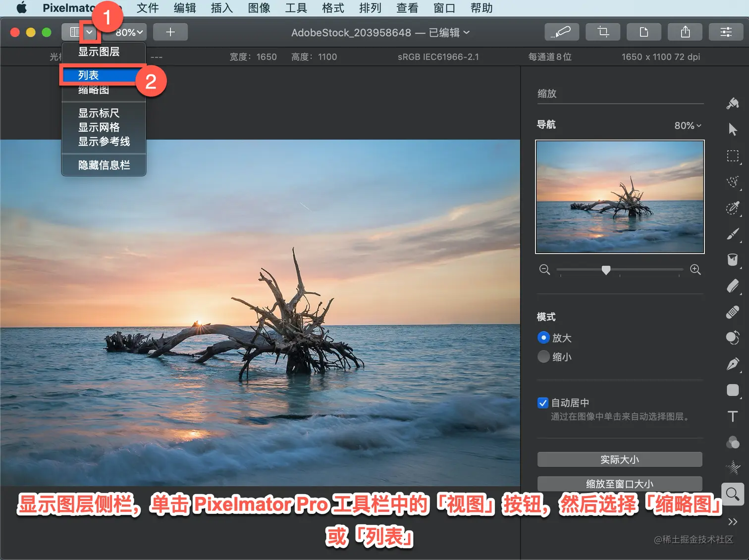Screen dimensions: 749x560
Task: Select the 缩小 radio button
Action: (543, 356)
